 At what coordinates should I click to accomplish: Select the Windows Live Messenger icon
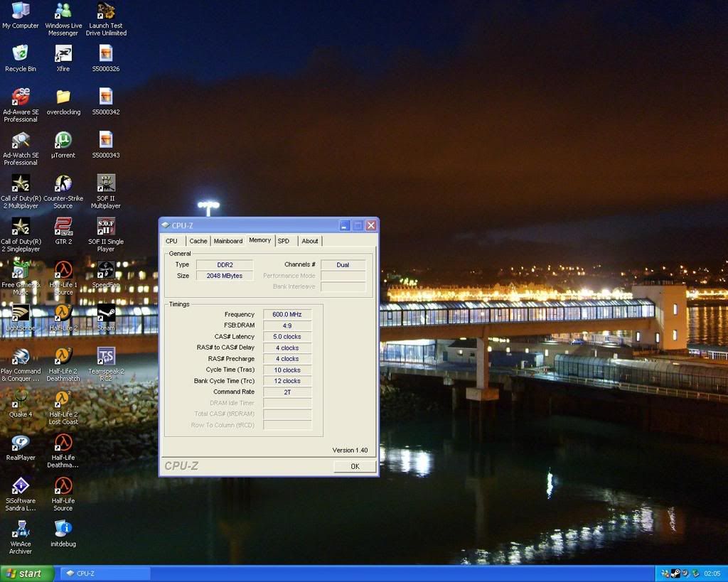(x=63, y=19)
